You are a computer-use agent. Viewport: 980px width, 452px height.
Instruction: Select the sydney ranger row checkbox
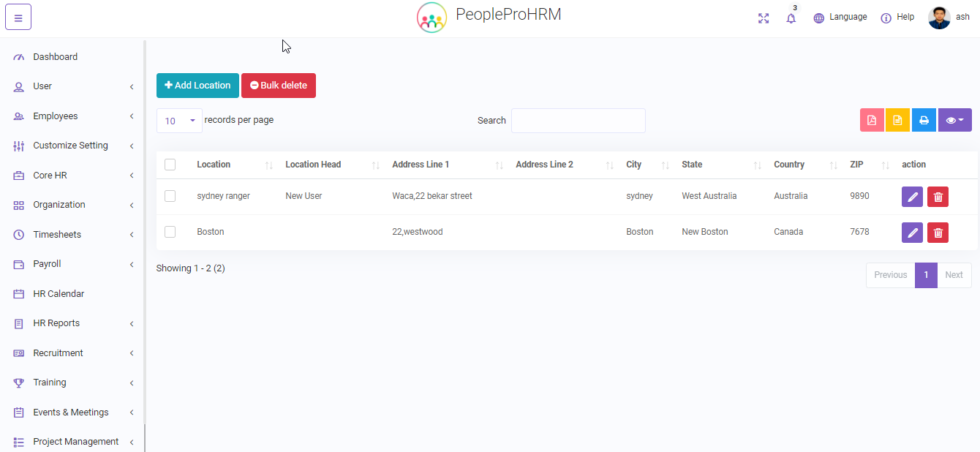(170, 196)
